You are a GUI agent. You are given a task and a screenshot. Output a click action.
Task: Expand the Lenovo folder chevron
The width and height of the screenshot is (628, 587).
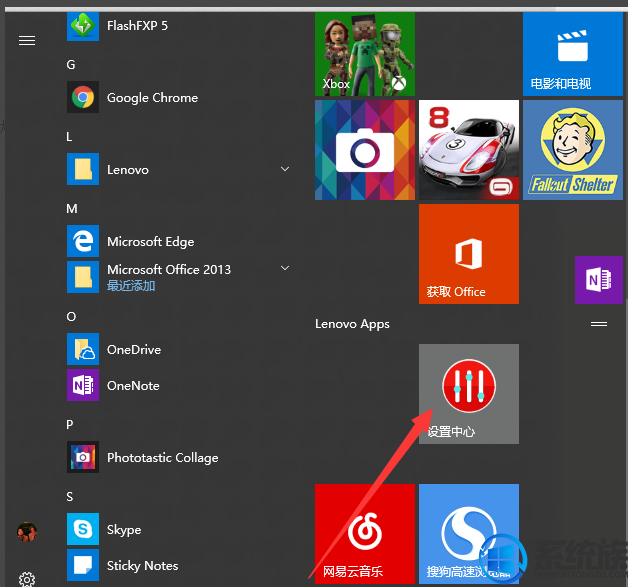tap(285, 169)
